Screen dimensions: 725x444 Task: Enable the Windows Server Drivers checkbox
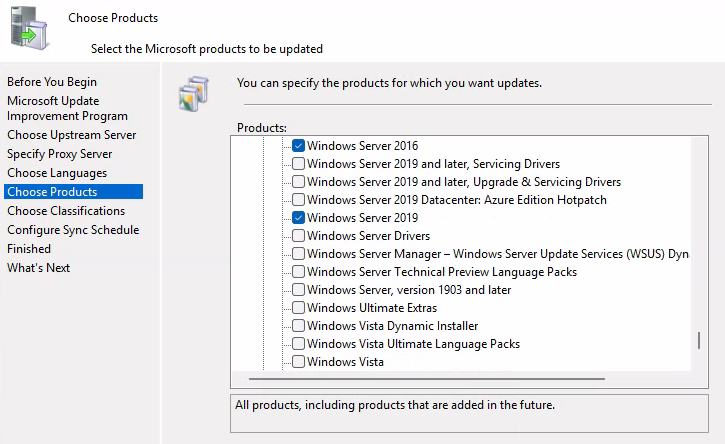pos(298,236)
